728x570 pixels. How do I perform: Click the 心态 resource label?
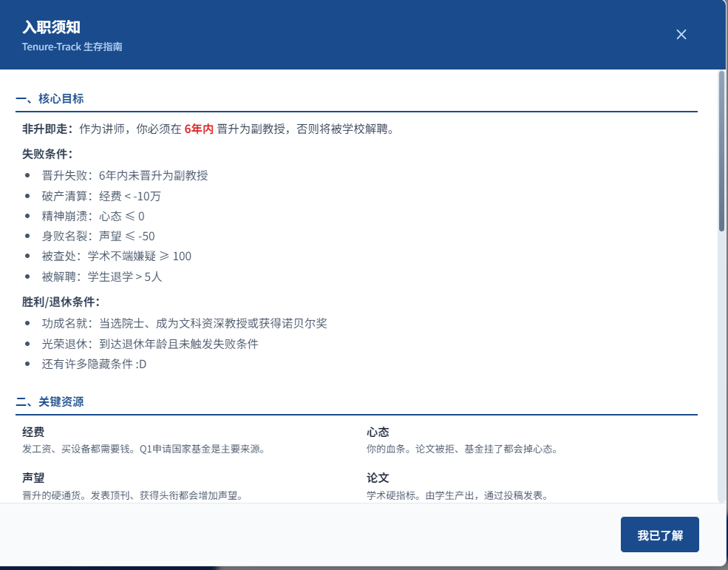[x=377, y=432]
